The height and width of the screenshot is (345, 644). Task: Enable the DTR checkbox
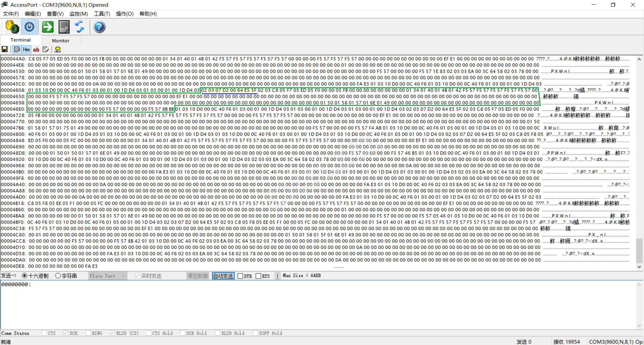[x=240, y=276]
